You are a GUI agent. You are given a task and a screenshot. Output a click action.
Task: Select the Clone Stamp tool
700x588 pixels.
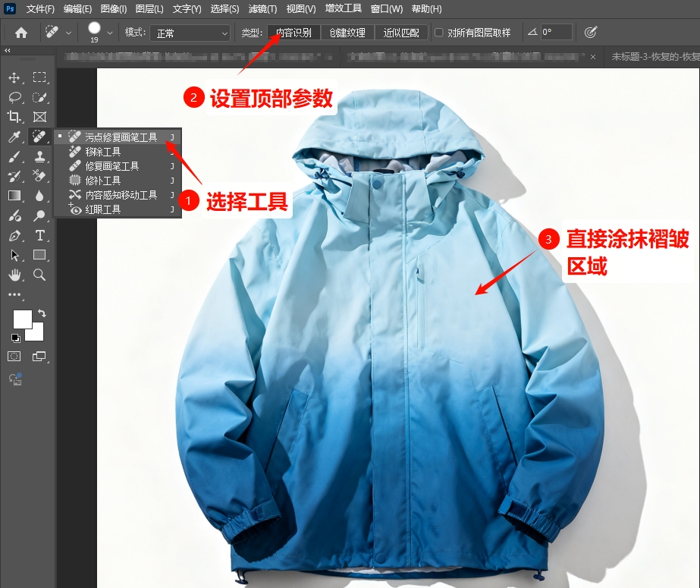pyautogui.click(x=39, y=156)
